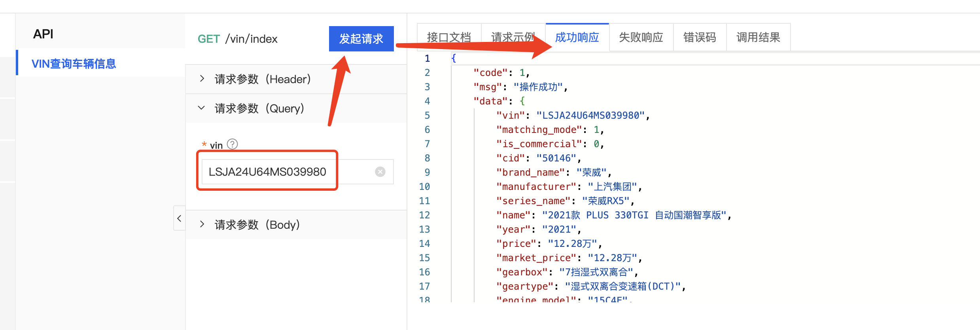Click the 发起请求 send request button
The image size is (980, 330).
click(361, 39)
